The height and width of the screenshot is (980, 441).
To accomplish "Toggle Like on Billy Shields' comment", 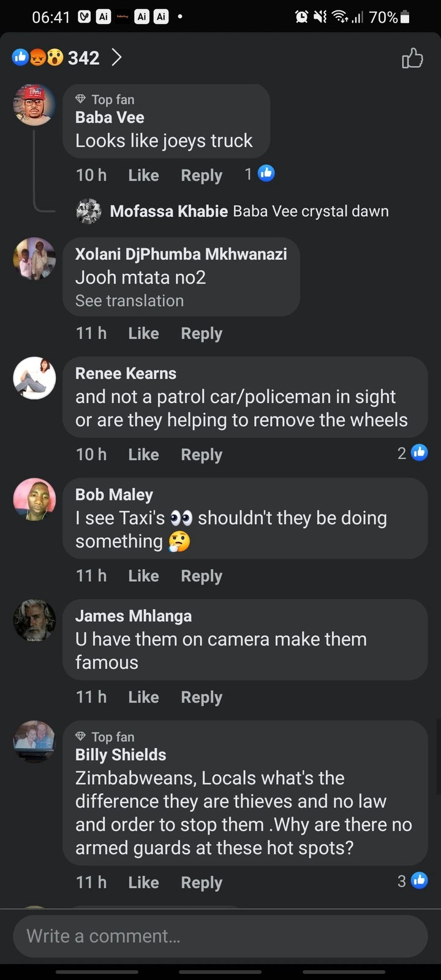I will (x=143, y=882).
